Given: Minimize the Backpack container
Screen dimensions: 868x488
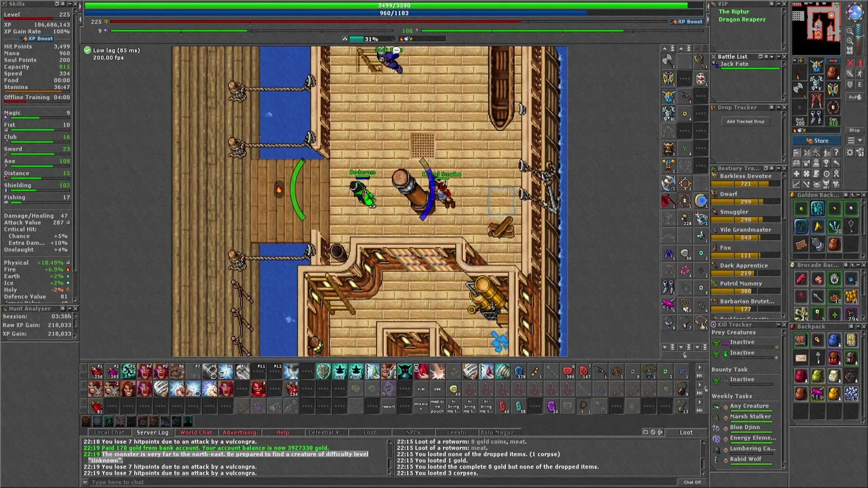Looking at the screenshot, I should pyautogui.click(x=857, y=326).
